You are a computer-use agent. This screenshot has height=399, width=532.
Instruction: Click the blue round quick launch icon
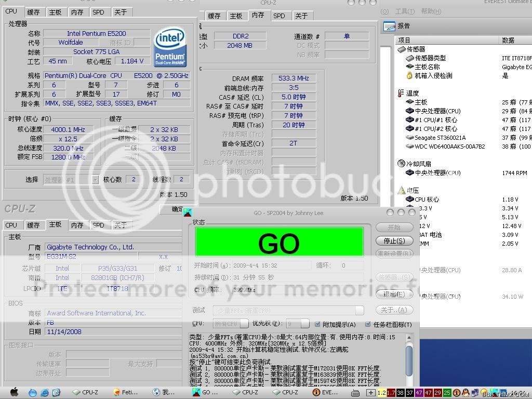(33, 393)
